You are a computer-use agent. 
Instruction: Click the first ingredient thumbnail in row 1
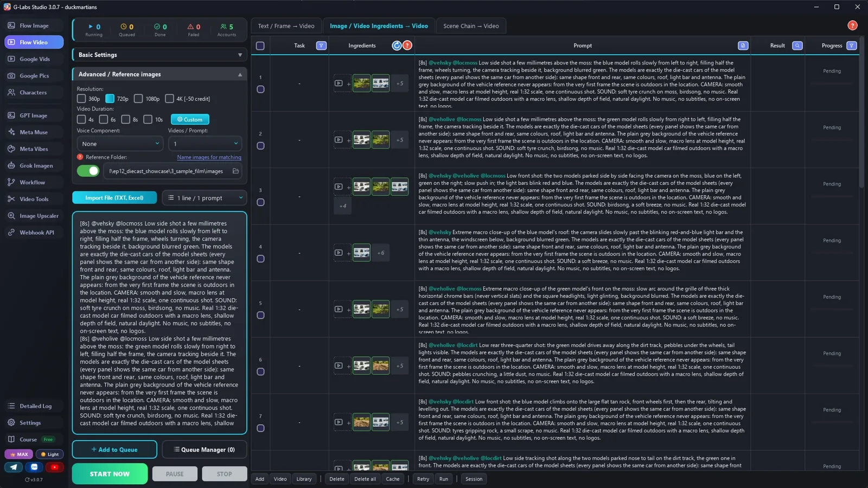pos(361,84)
